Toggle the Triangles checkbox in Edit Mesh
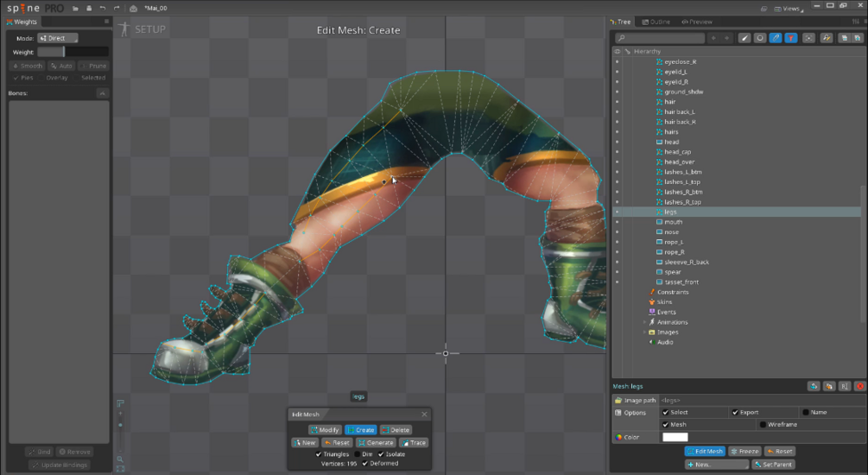868x475 pixels. click(319, 454)
